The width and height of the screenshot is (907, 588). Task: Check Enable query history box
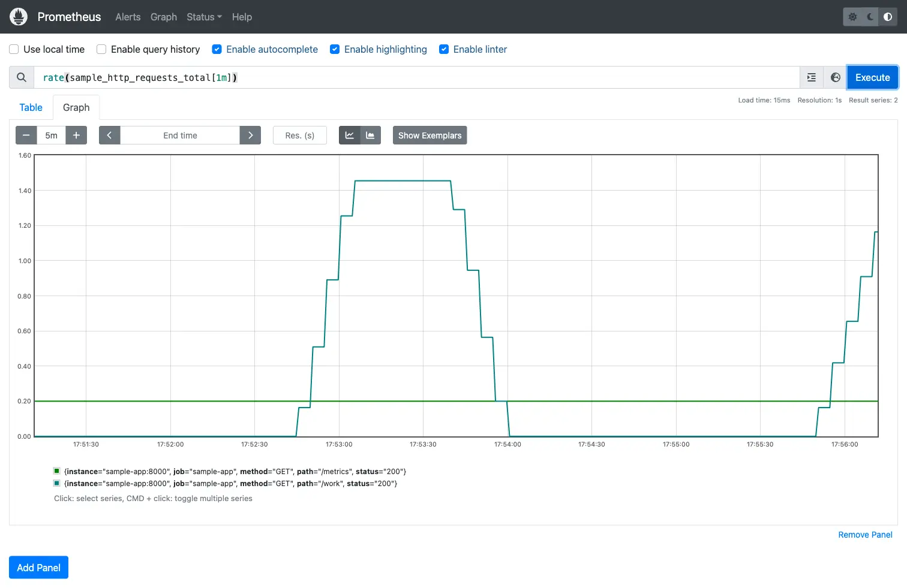tap(101, 49)
